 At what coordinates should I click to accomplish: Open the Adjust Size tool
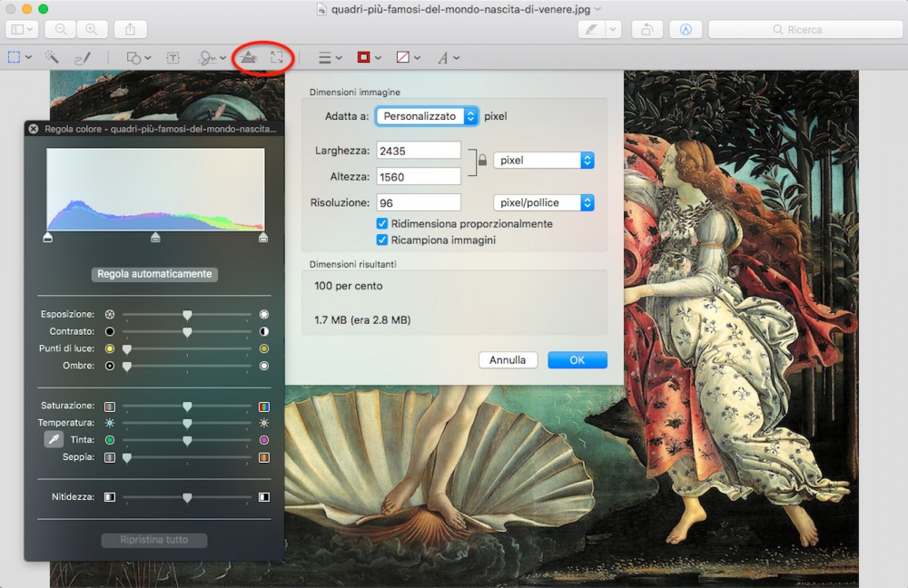(278, 57)
